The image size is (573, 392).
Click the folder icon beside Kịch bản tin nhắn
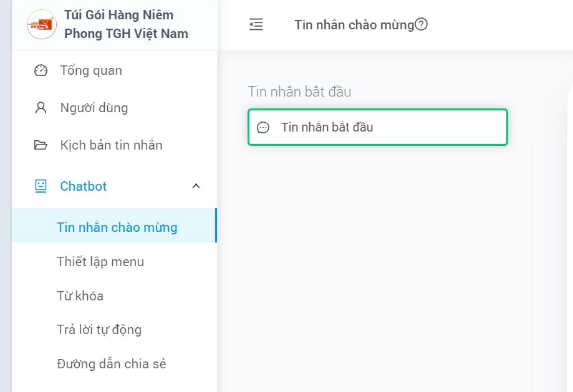point(41,145)
